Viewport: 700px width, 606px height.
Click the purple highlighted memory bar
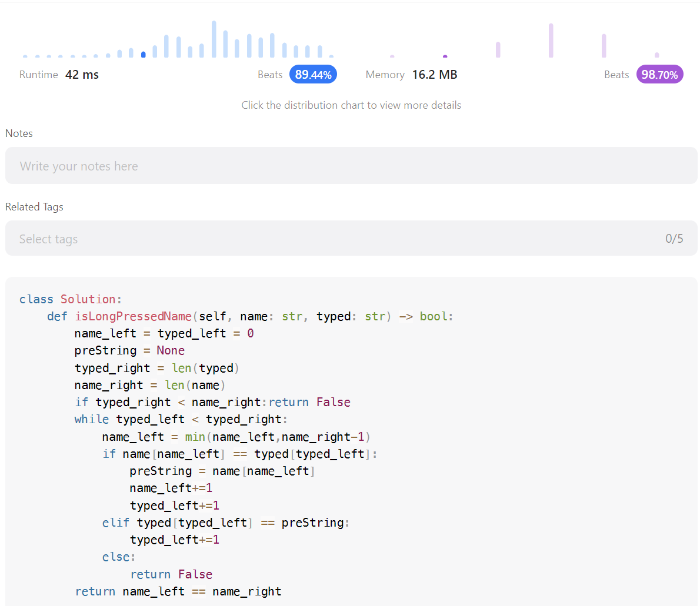(x=445, y=56)
